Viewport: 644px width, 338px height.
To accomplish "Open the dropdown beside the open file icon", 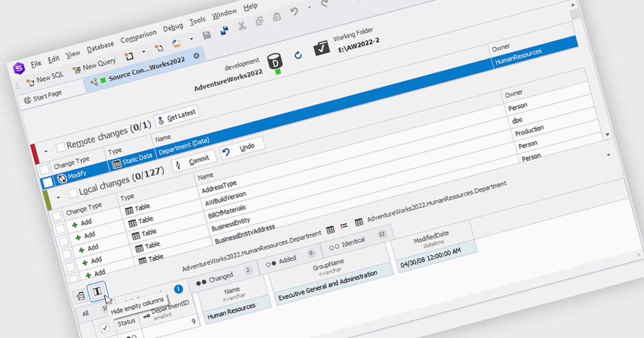I will [x=191, y=40].
